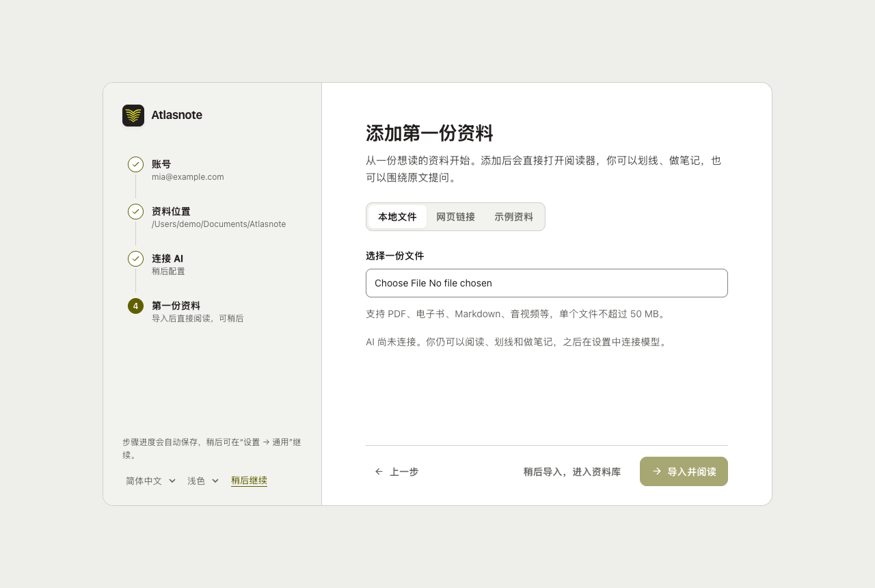Go back with the 上一步 button
Screen dimensions: 875x588
click(x=396, y=472)
